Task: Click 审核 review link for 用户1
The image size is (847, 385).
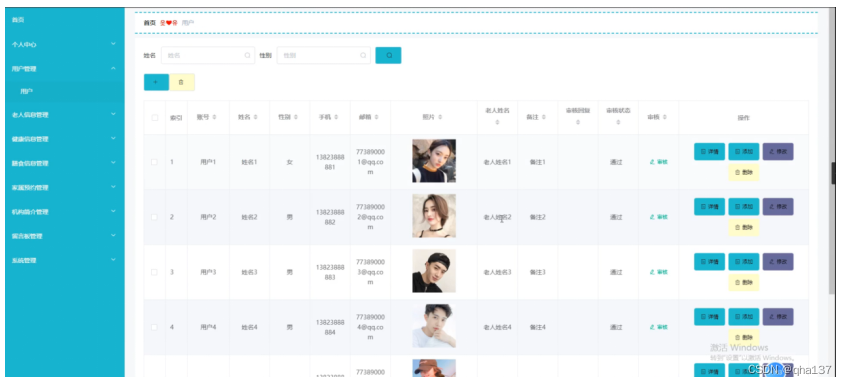Action: click(x=658, y=162)
